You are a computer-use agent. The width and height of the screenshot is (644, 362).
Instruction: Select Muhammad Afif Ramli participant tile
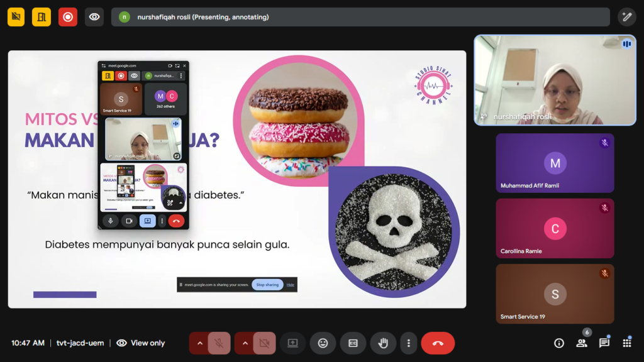[x=555, y=163]
